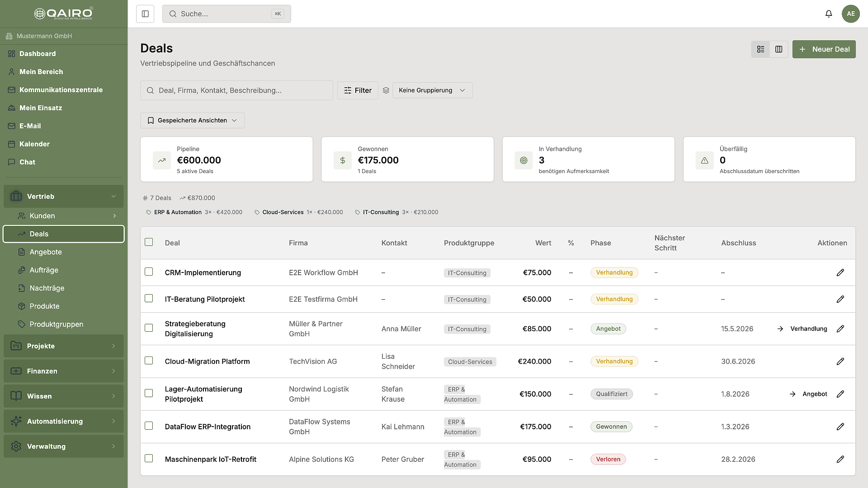Tick the checkbox for Maschinenpark IoT-Retrofit
This screenshot has height=488, width=868.
[149, 459]
